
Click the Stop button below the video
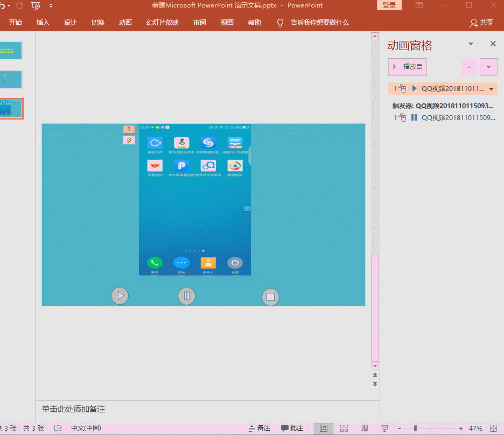270,297
